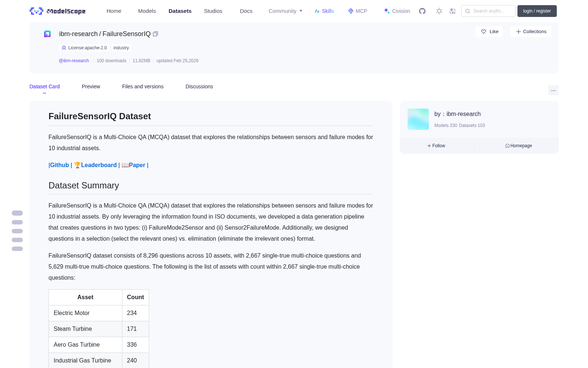588x368 pixels.
Task: Click the 'FailureSensorIQ Dataset' heading
Action: pyautogui.click(x=100, y=116)
